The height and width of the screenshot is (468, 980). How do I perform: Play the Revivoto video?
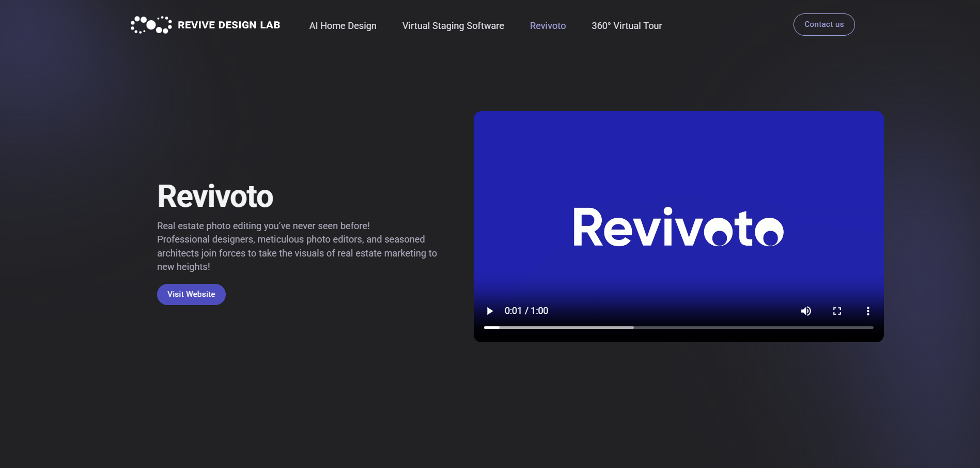coord(490,311)
